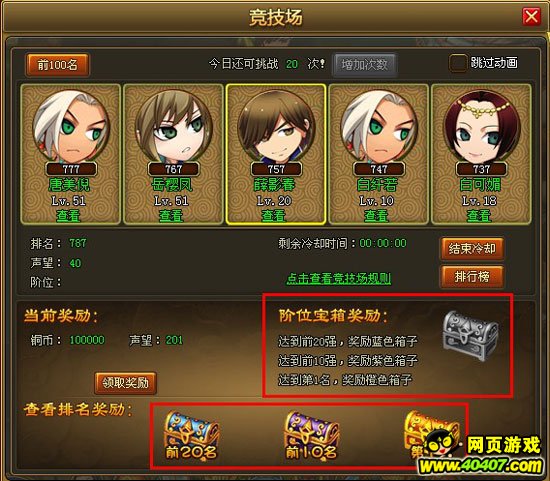Click the 增加次数 add attempts button
This screenshot has height=481, width=550.
(x=364, y=65)
